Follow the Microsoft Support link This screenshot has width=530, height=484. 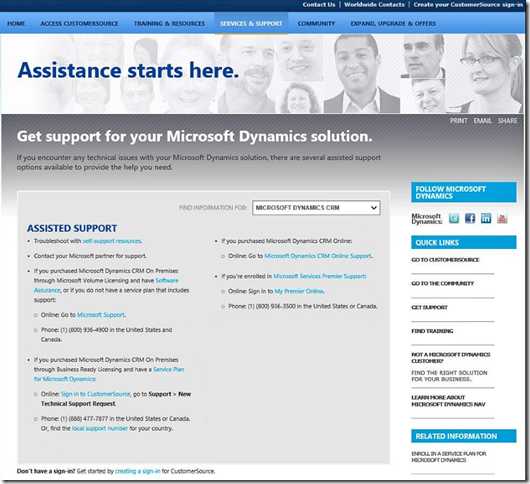(x=101, y=315)
